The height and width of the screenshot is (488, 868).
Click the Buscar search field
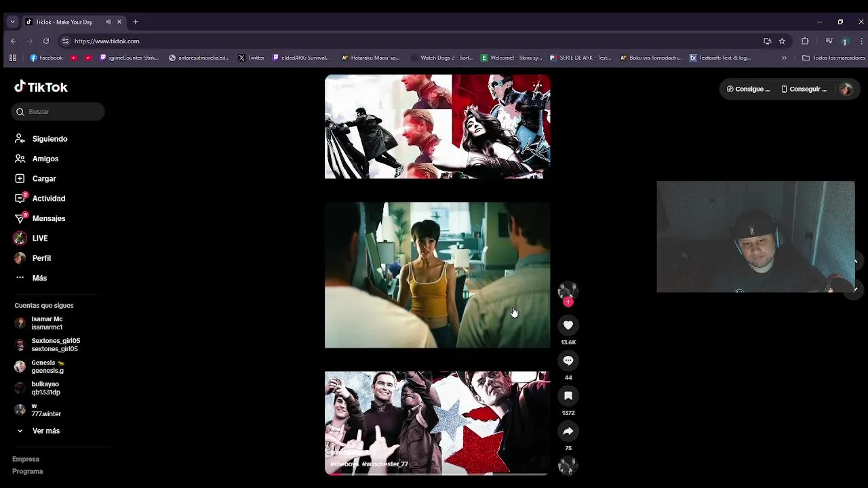[58, 112]
